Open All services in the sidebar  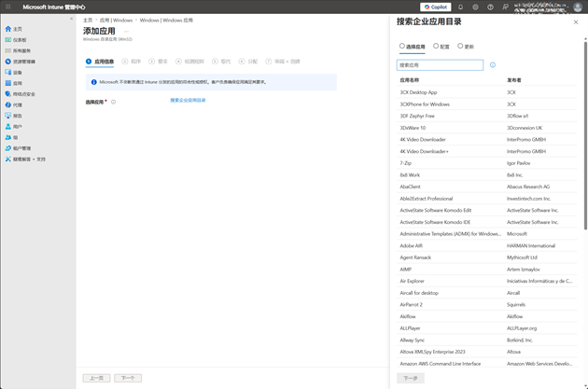18,50
